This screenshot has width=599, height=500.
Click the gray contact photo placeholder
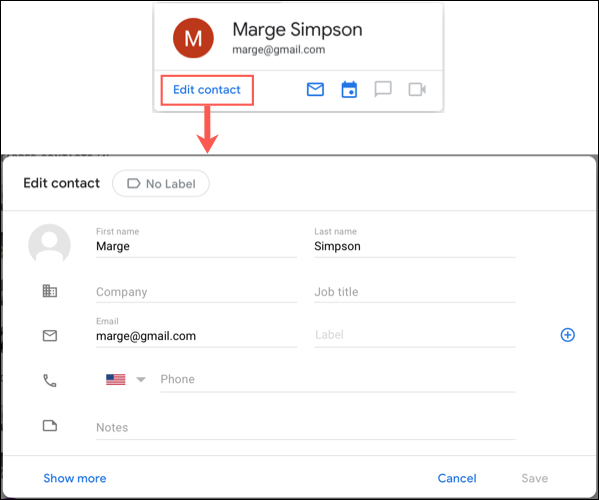[x=49, y=244]
